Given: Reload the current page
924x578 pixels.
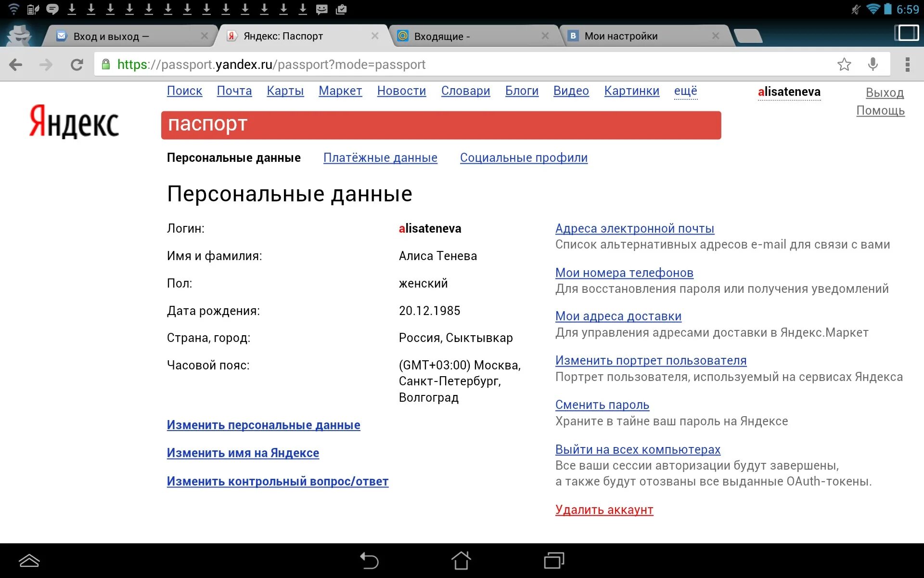Looking at the screenshot, I should [x=77, y=64].
